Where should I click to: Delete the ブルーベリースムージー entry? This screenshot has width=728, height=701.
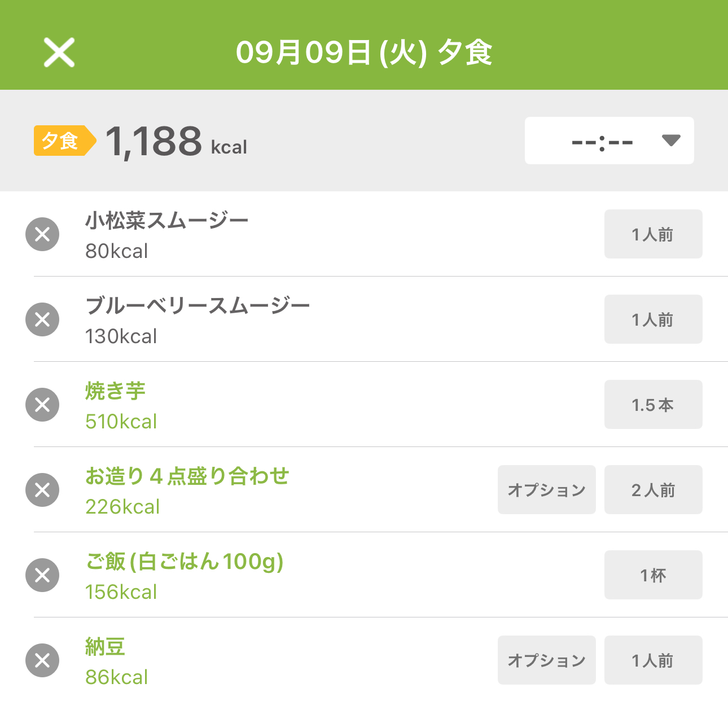(x=42, y=319)
